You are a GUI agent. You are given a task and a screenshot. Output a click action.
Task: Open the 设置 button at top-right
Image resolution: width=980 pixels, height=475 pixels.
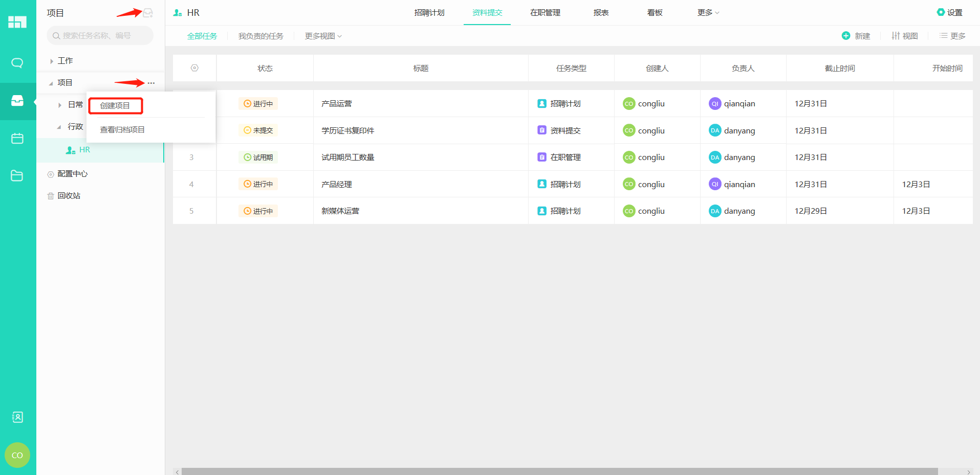tap(949, 13)
